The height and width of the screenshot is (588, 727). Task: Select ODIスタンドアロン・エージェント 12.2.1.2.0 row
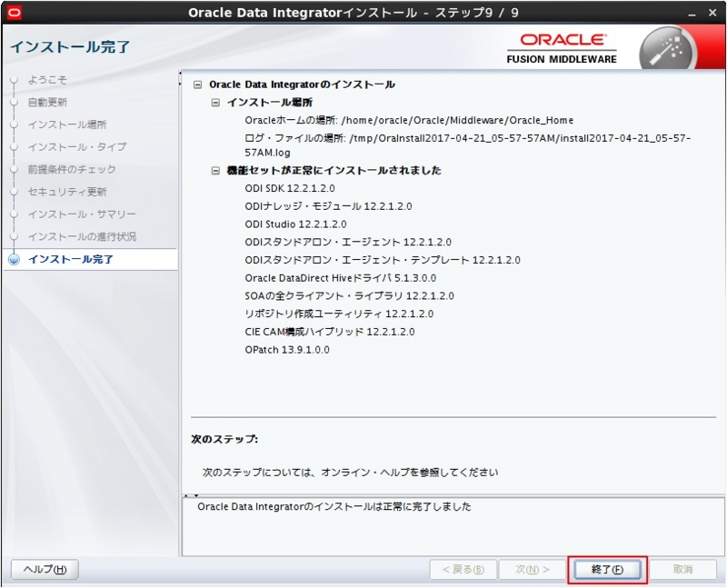[x=348, y=242]
